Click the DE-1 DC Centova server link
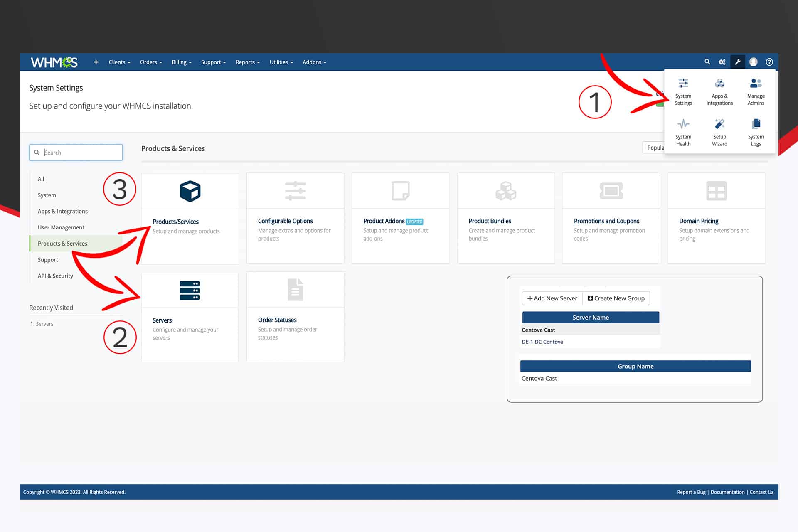 tap(542, 342)
